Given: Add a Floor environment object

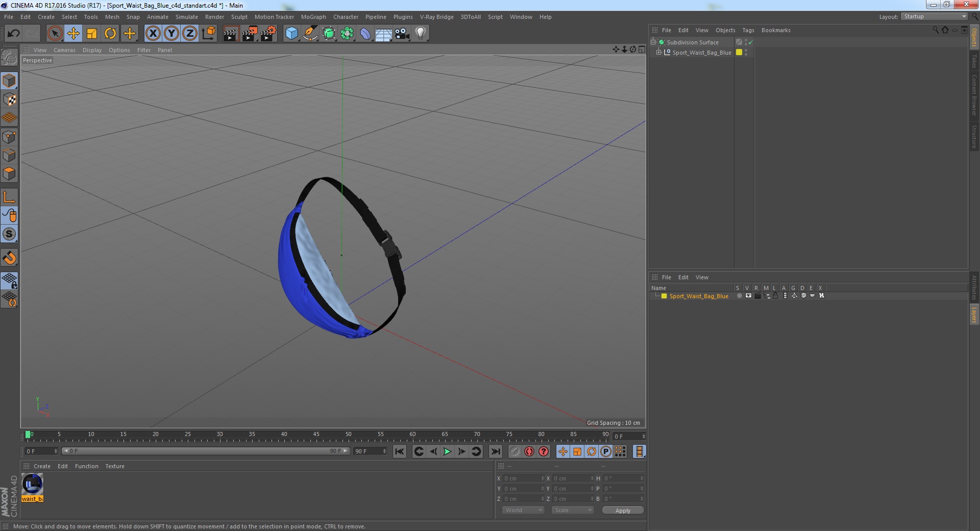Looking at the screenshot, I should 384,34.
